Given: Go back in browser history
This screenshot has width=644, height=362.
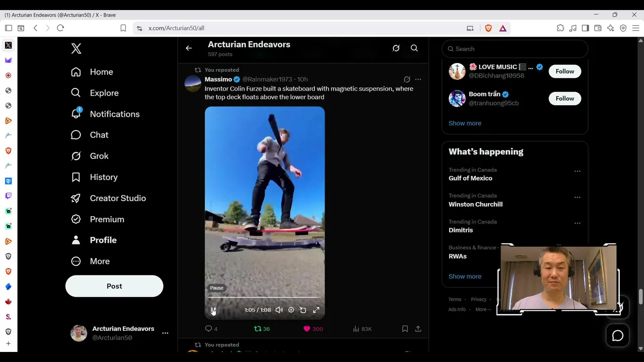Looking at the screenshot, I should [35, 28].
